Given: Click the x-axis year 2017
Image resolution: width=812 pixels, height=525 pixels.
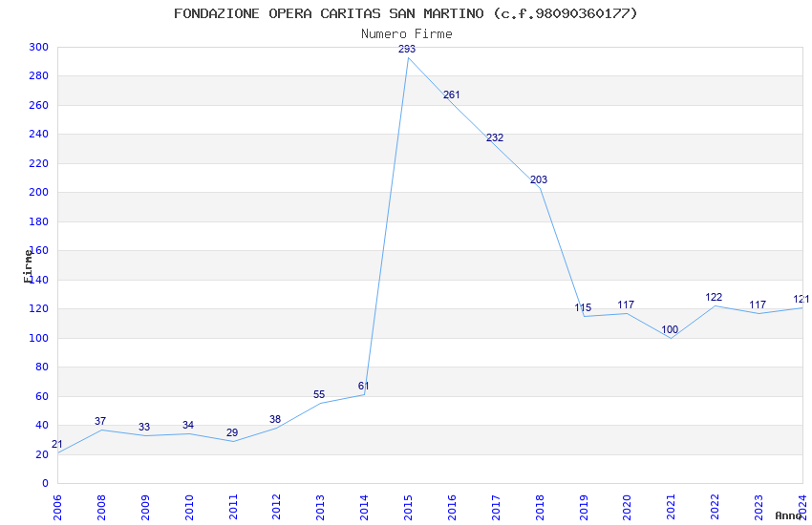Looking at the screenshot, I should point(496,508).
